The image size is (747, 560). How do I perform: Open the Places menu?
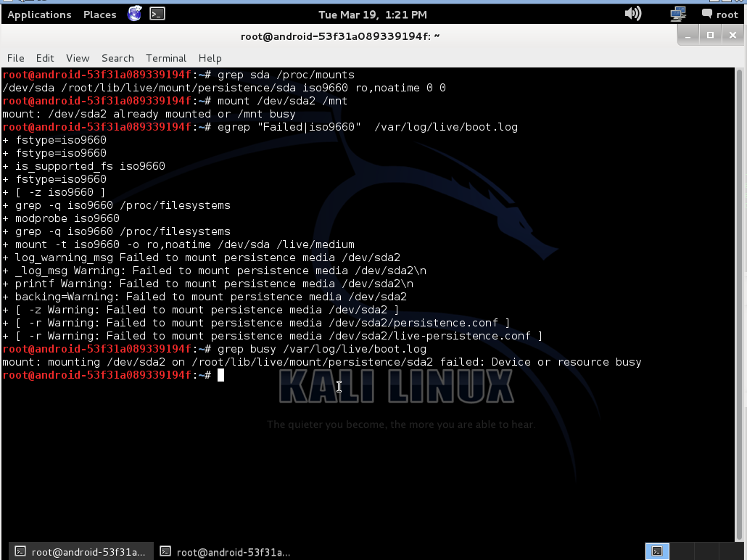[99, 15]
